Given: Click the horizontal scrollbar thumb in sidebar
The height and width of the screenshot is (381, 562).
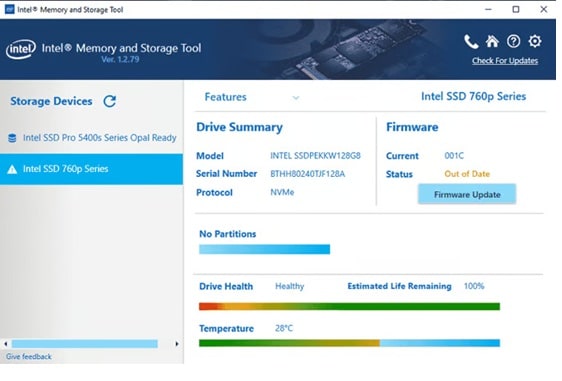Looking at the screenshot, I should point(85,344).
